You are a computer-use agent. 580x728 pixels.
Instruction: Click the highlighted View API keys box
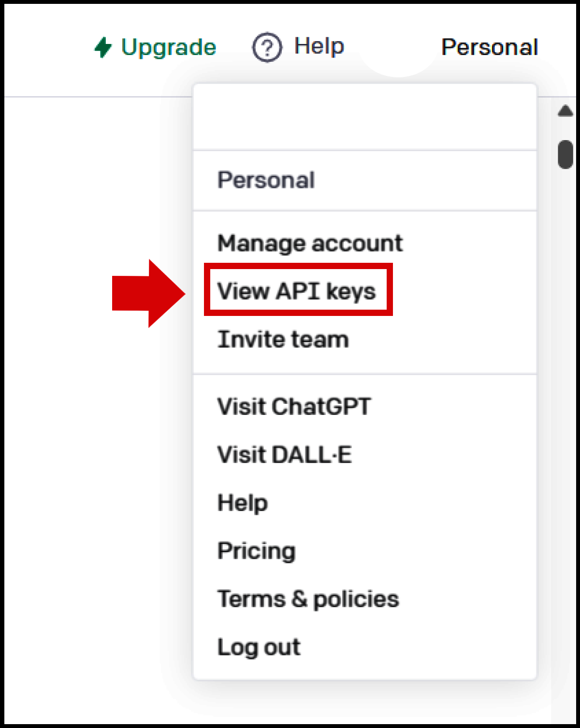[x=298, y=290]
